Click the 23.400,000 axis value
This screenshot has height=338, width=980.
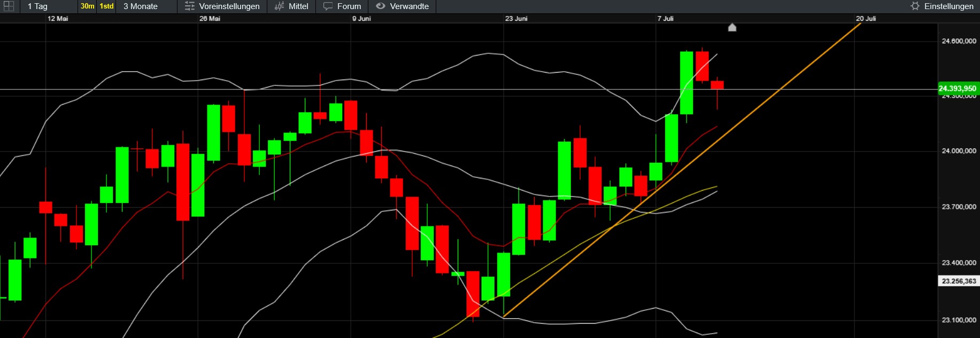point(959,263)
